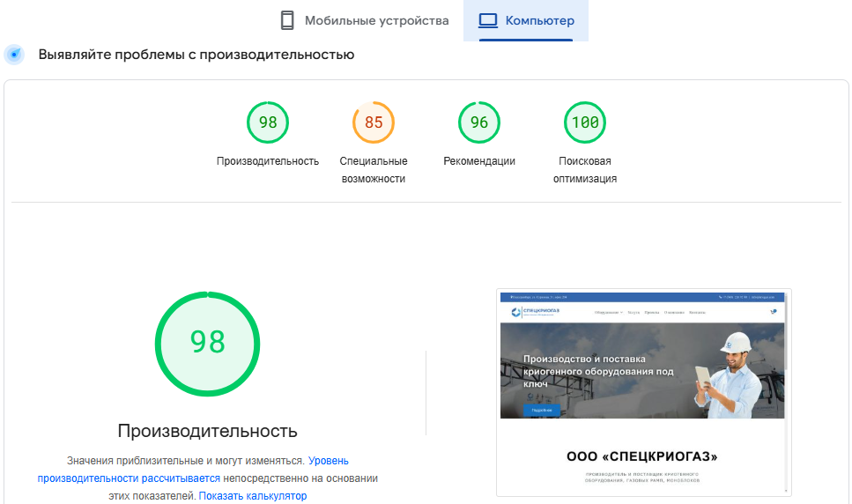Viewport: 852px width, 504px height.
Task: Click Выявляйте проблемы с производительностью heading
Action: [196, 55]
